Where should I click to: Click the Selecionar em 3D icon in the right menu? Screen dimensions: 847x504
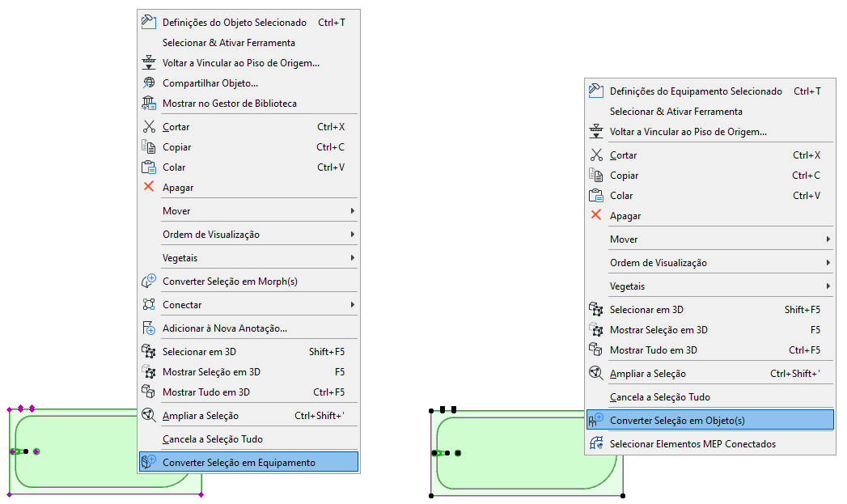click(596, 309)
